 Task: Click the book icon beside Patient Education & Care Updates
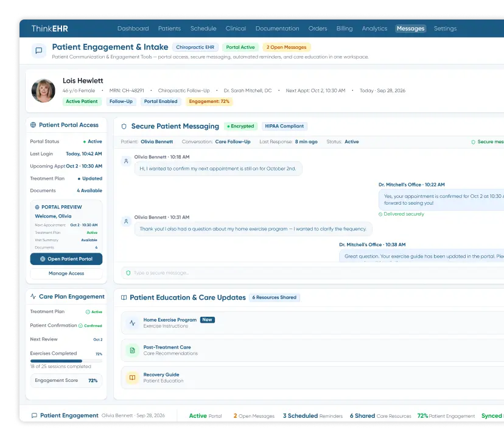(124, 297)
